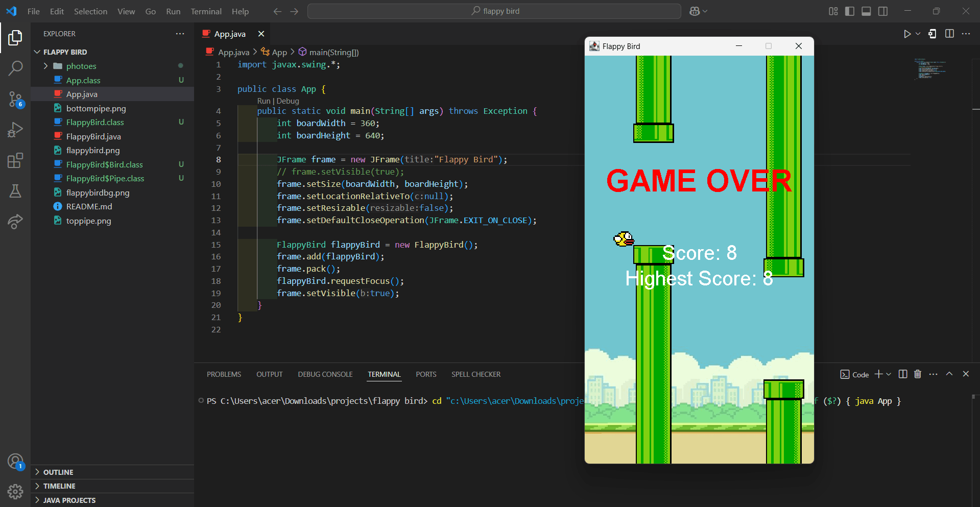
Task: Click the Run code lens above main
Action: point(264,101)
